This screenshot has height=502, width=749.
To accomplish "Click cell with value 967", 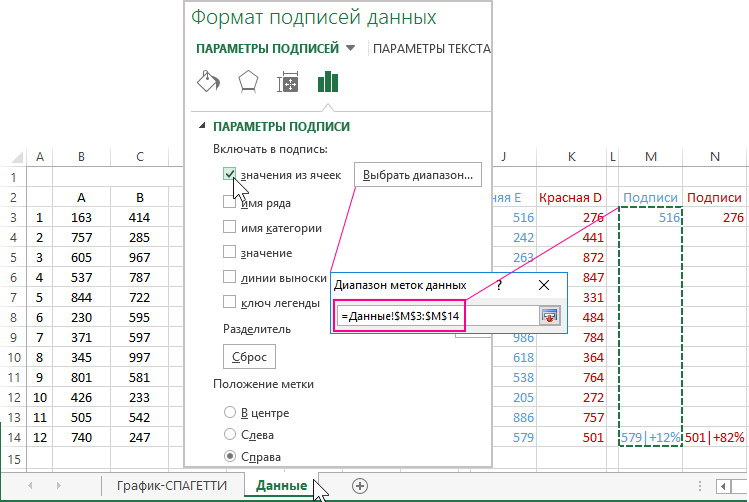I will 139,258.
